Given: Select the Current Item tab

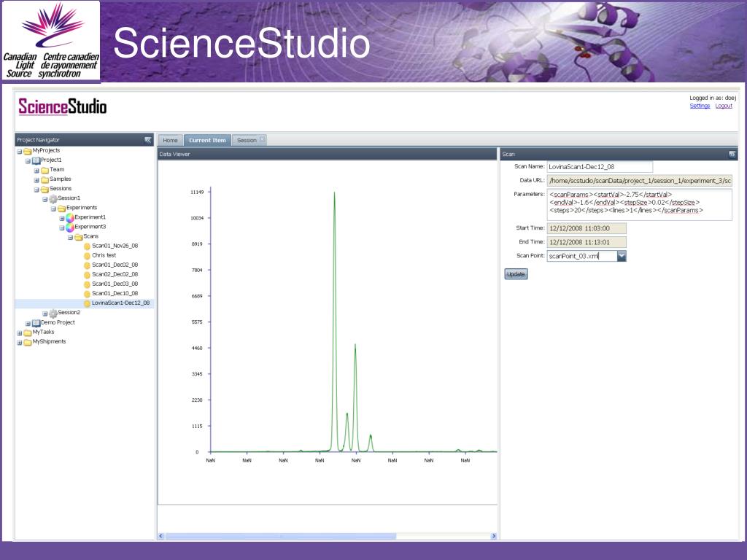Looking at the screenshot, I should [x=207, y=140].
